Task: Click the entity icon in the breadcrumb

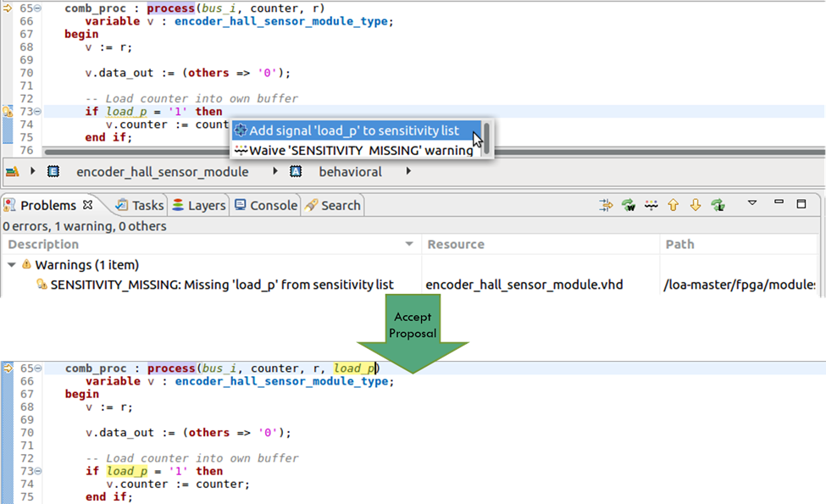Action: point(53,172)
